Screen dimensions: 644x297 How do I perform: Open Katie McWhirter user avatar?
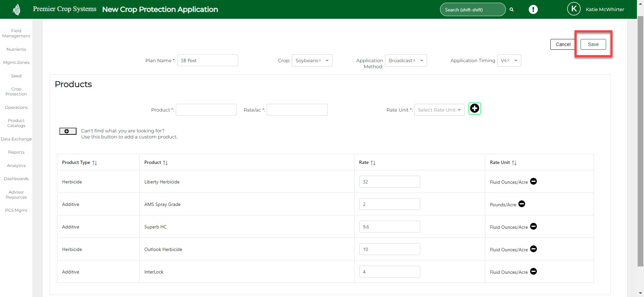click(x=574, y=9)
